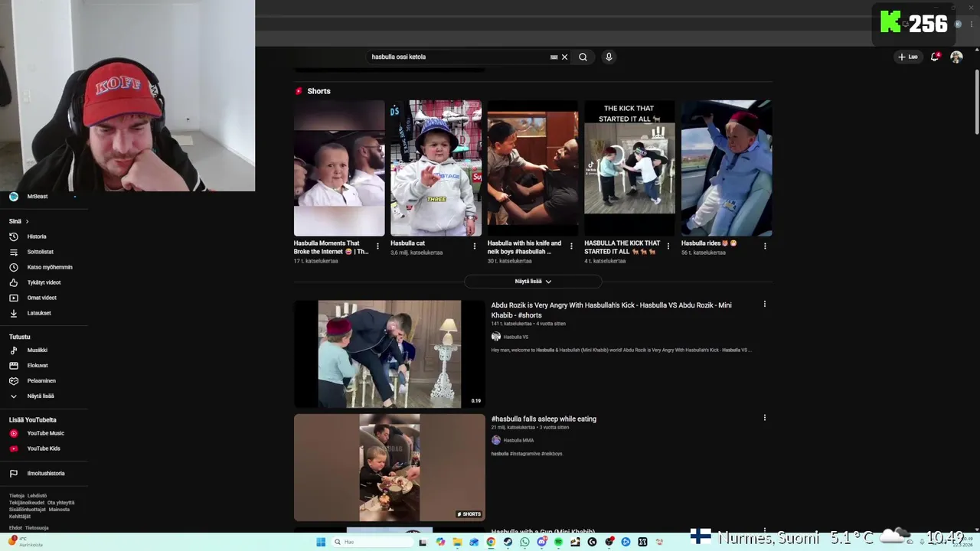
Task: Open the on-screen keyboard icon in search box
Action: tap(554, 57)
